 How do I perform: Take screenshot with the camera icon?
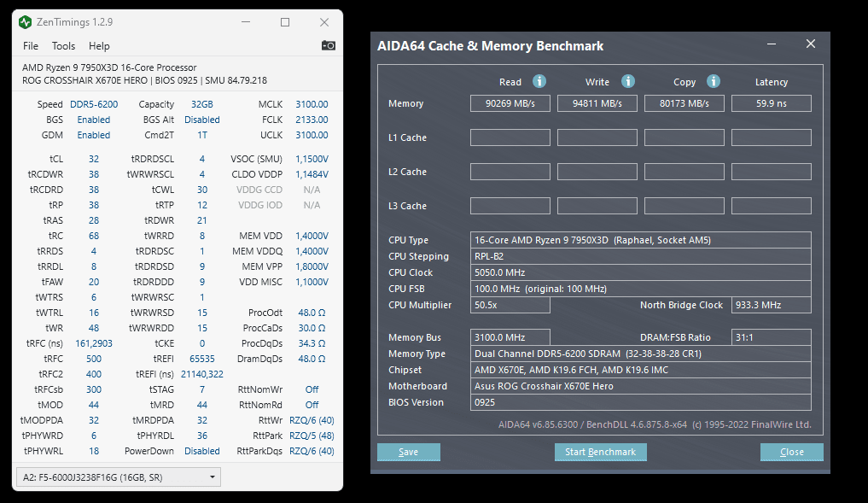point(329,45)
